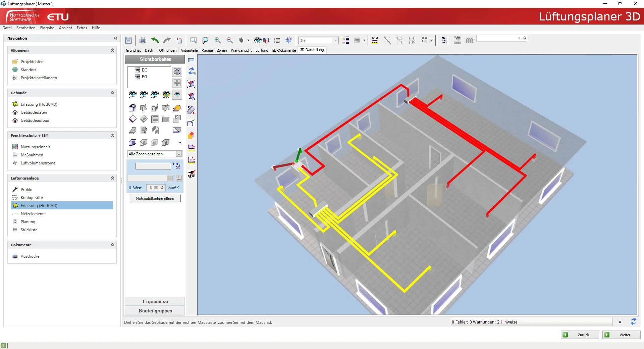Viewport: 644px width, 349px height.
Task: Click the green undo arrow
Action: (x=155, y=40)
